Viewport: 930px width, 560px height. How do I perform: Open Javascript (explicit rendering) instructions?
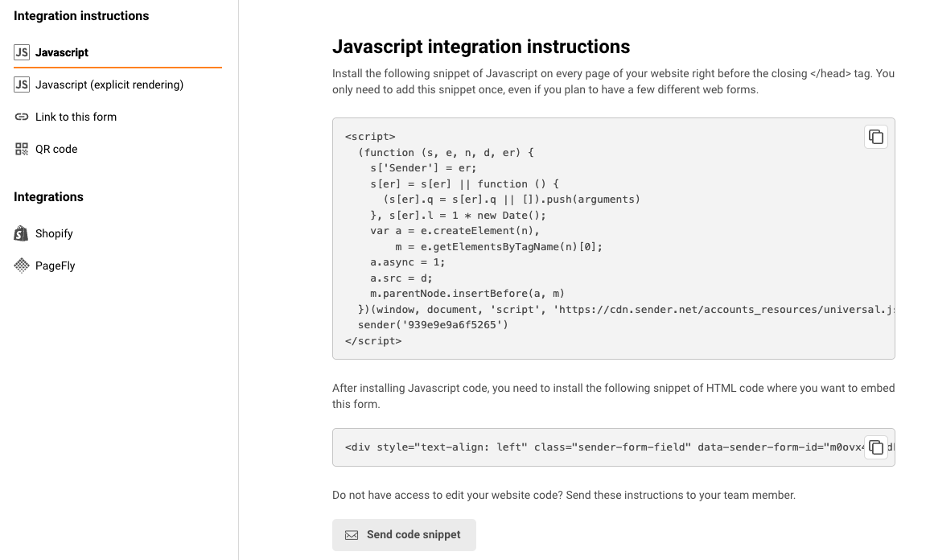(x=109, y=84)
